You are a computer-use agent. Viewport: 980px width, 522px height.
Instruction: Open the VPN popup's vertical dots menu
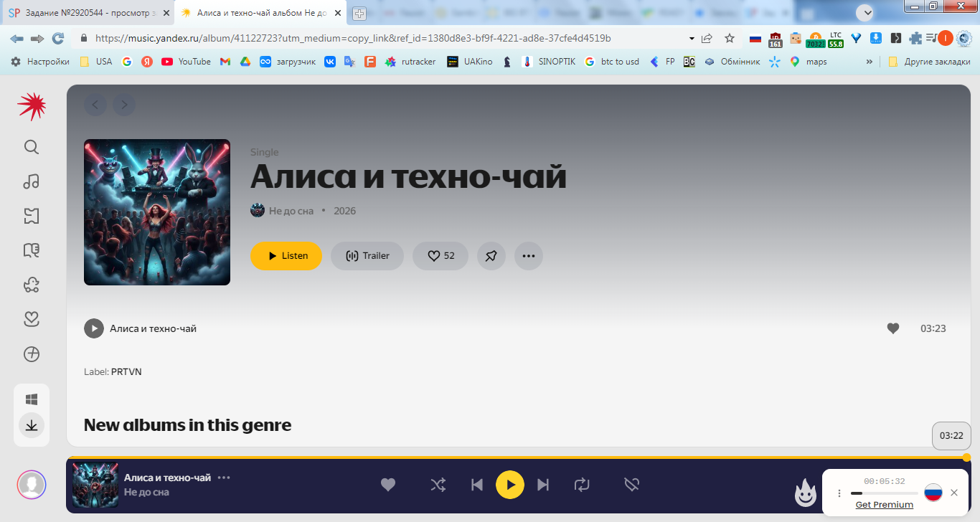click(x=839, y=493)
